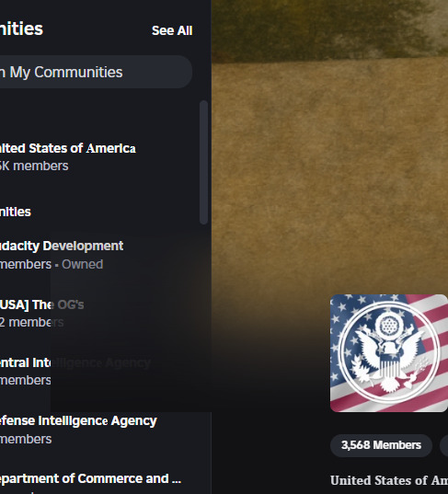Click the 5K members count text

point(34,166)
